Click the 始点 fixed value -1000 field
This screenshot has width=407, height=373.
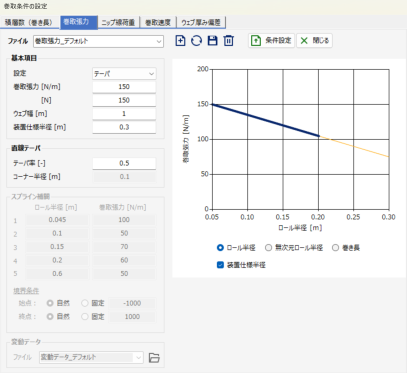pos(132,303)
